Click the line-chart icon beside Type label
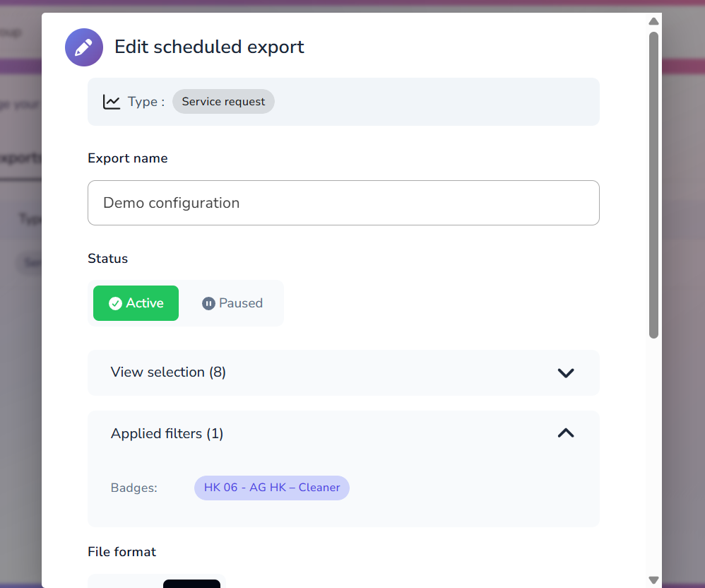The height and width of the screenshot is (588, 705). coord(112,101)
